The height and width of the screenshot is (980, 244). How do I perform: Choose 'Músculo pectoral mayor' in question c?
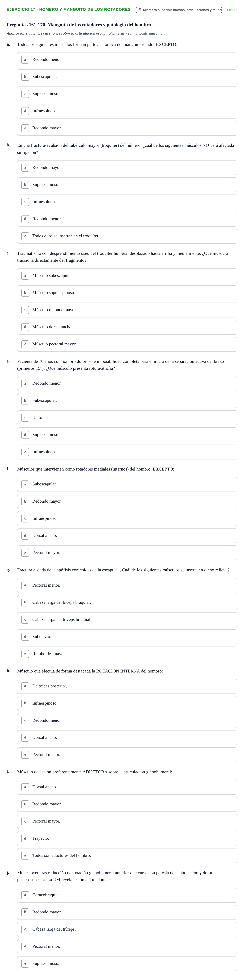[x=127, y=344]
